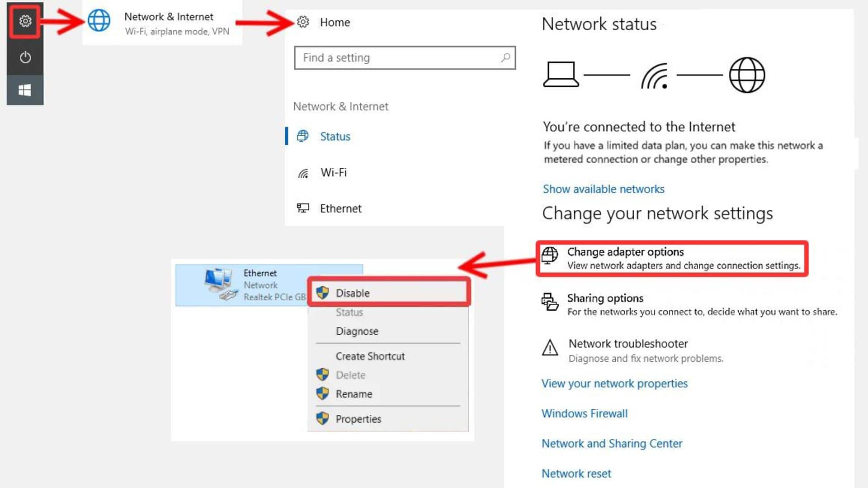The height and width of the screenshot is (488, 868).
Task: Open Sharing options
Action: [x=689, y=304]
